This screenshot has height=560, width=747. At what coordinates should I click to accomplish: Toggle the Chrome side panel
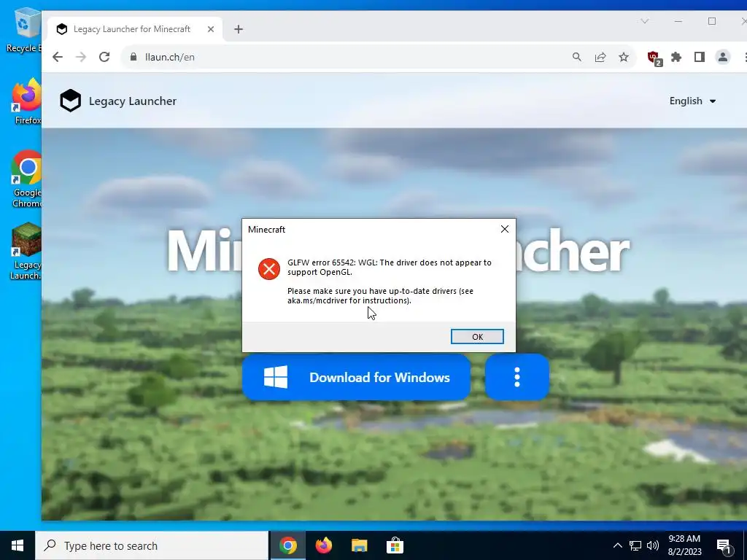coord(700,57)
